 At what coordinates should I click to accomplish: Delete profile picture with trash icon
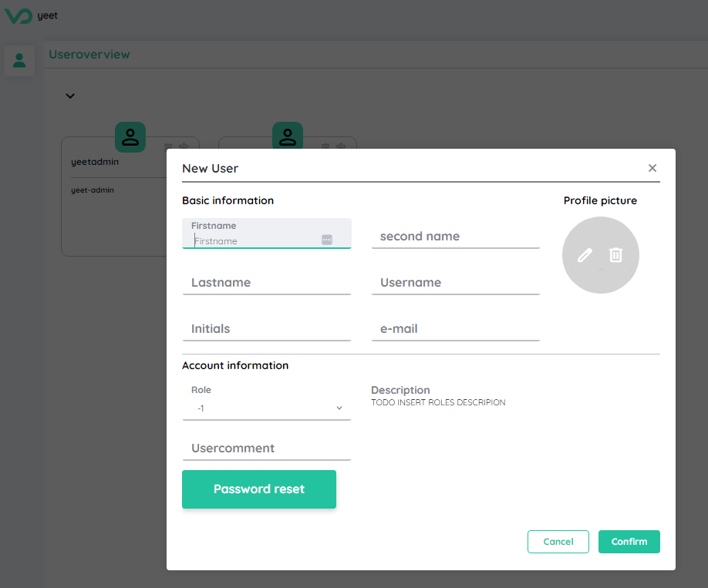pyautogui.click(x=616, y=255)
